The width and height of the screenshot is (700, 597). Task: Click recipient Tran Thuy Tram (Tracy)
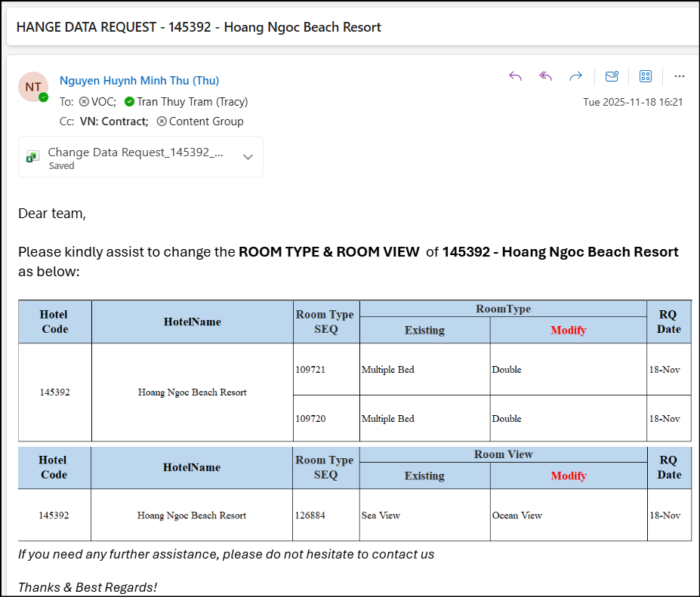pos(192,101)
